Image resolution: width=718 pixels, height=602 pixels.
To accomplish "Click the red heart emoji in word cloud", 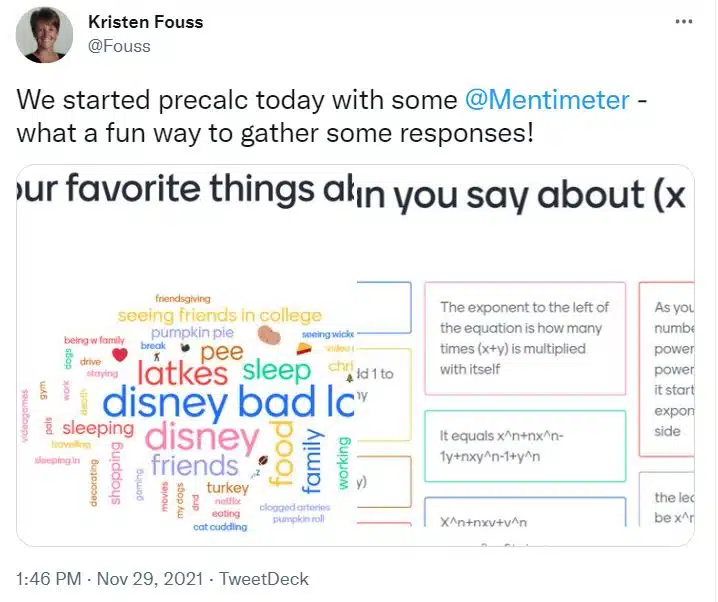I will point(120,354).
